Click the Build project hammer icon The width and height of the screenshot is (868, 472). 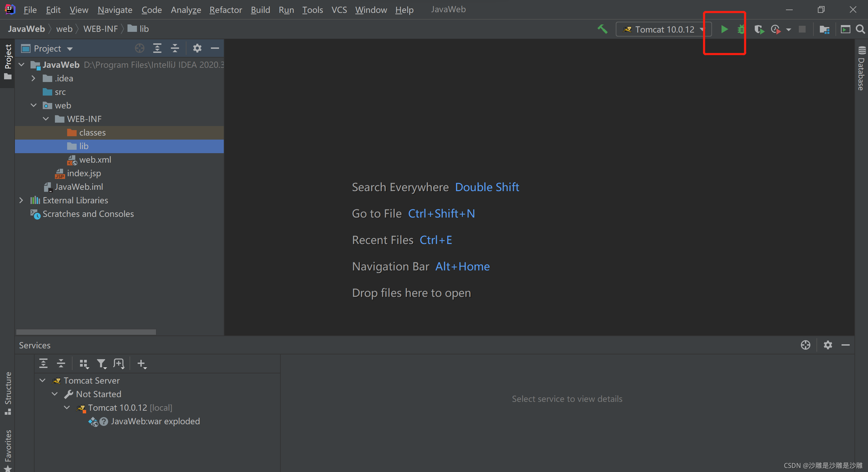(x=602, y=29)
